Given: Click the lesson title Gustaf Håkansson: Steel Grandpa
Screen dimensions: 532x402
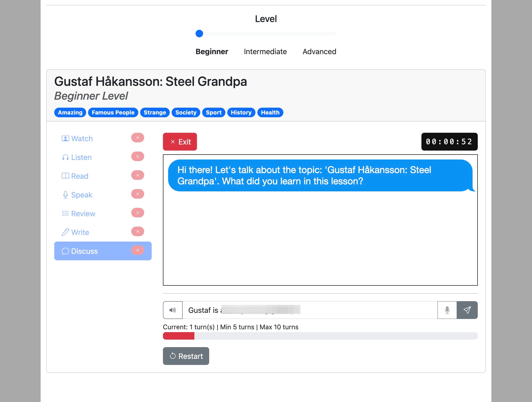Looking at the screenshot, I should click(150, 81).
